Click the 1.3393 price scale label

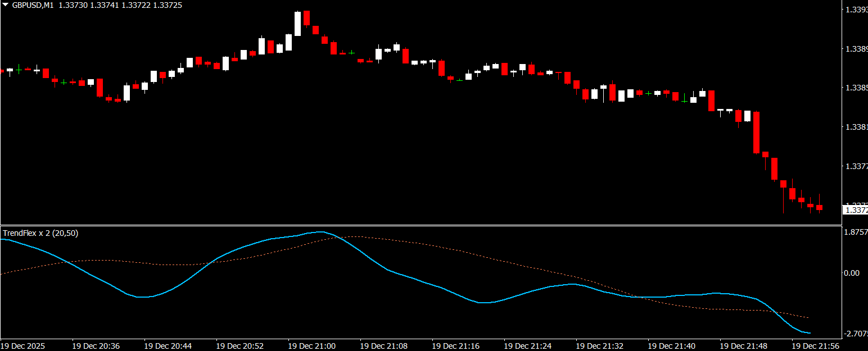856,10
